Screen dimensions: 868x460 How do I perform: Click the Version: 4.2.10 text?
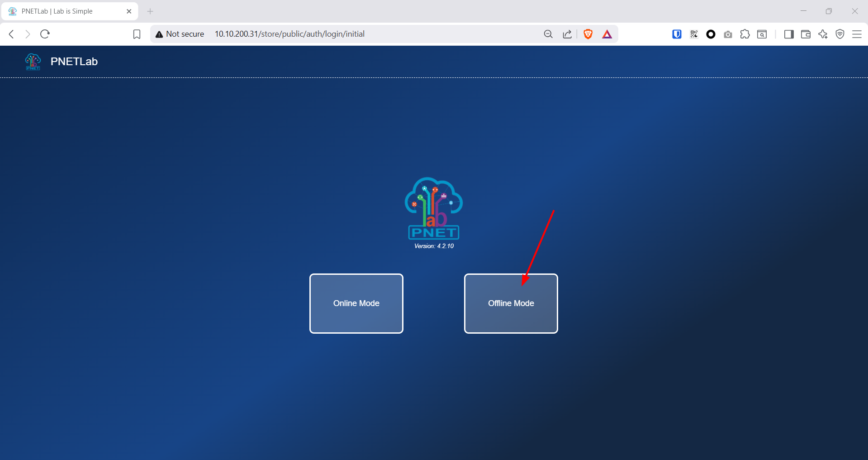434,246
